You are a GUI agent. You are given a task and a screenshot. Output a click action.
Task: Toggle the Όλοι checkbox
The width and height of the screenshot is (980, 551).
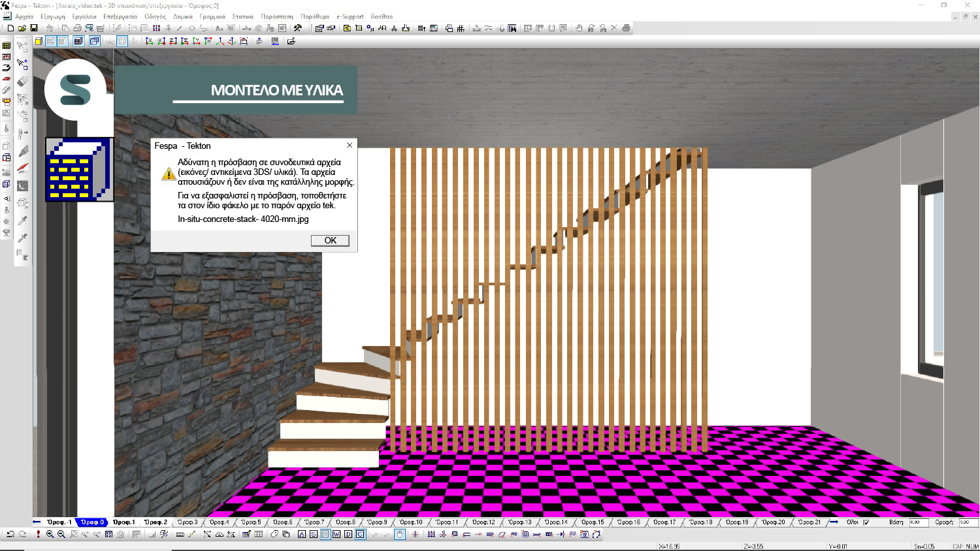[x=866, y=522]
